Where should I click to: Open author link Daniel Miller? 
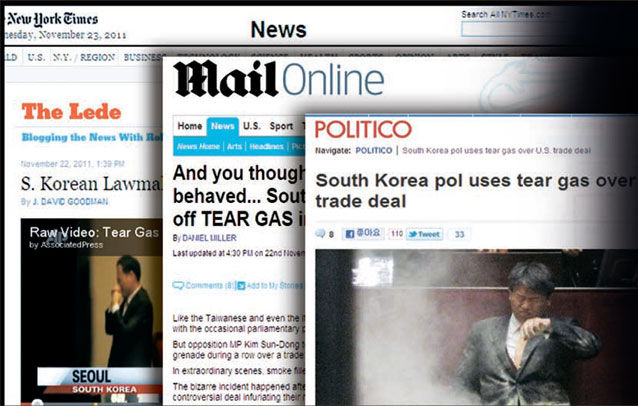click(209, 238)
